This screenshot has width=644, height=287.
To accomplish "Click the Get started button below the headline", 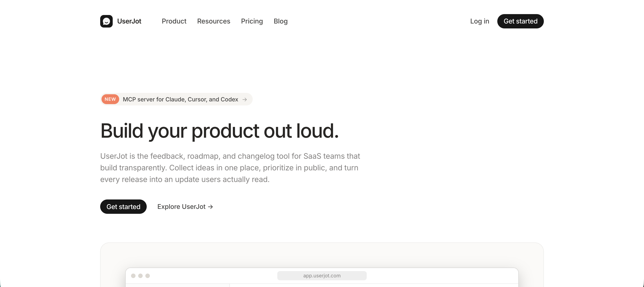I will click(x=123, y=207).
